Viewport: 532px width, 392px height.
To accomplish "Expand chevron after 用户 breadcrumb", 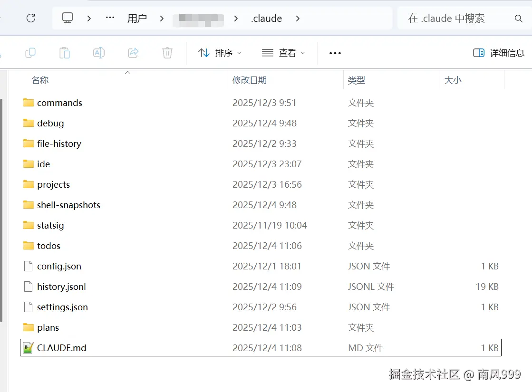I will click(x=162, y=19).
